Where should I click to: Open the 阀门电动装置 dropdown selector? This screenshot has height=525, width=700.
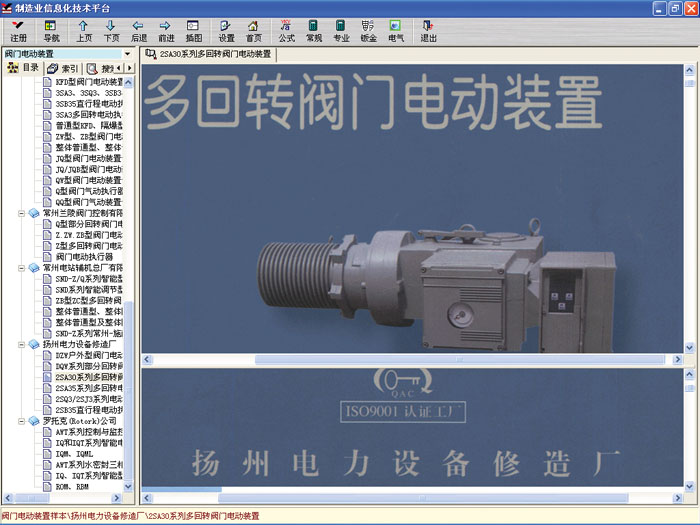pos(126,53)
